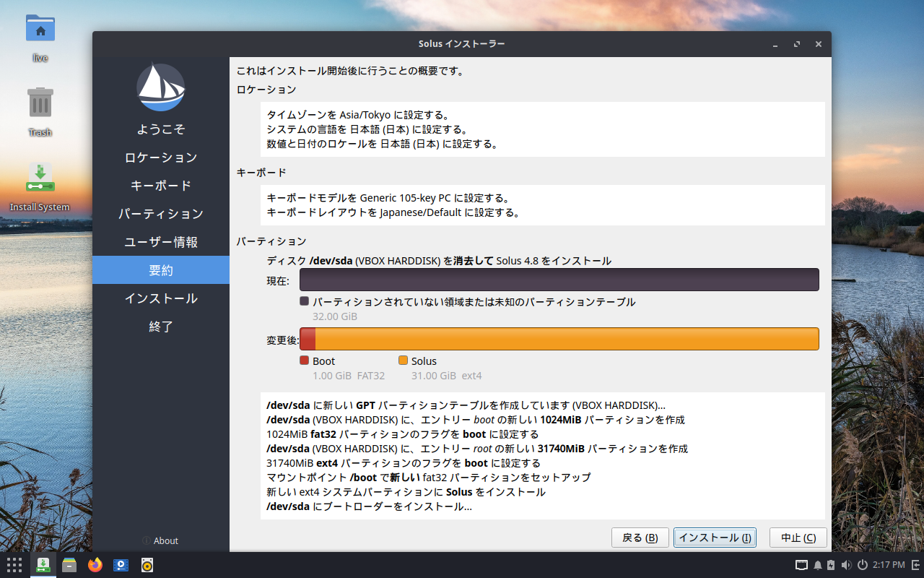
Task: Open the volume control in the tray
Action: coord(846,565)
